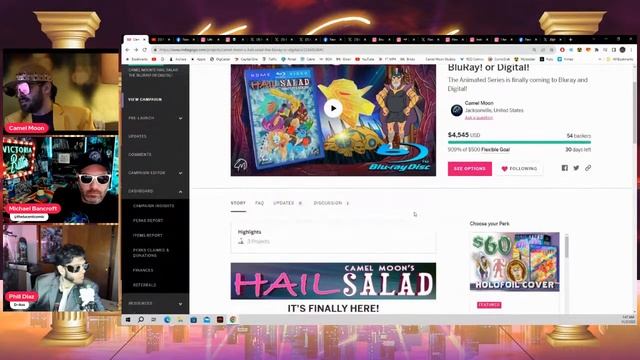Reload the page with the refresh icon
Image resolution: width=640 pixels, height=360 pixels.
[144, 50]
